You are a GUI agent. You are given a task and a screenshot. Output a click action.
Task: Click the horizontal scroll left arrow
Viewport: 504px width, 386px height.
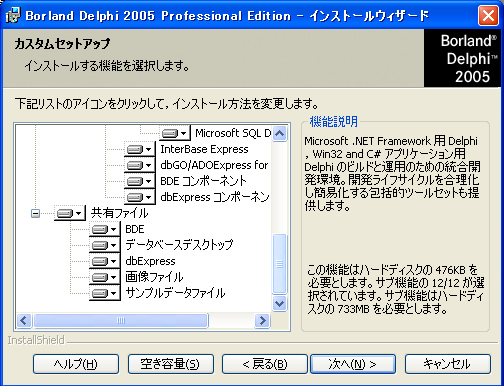(x=24, y=320)
